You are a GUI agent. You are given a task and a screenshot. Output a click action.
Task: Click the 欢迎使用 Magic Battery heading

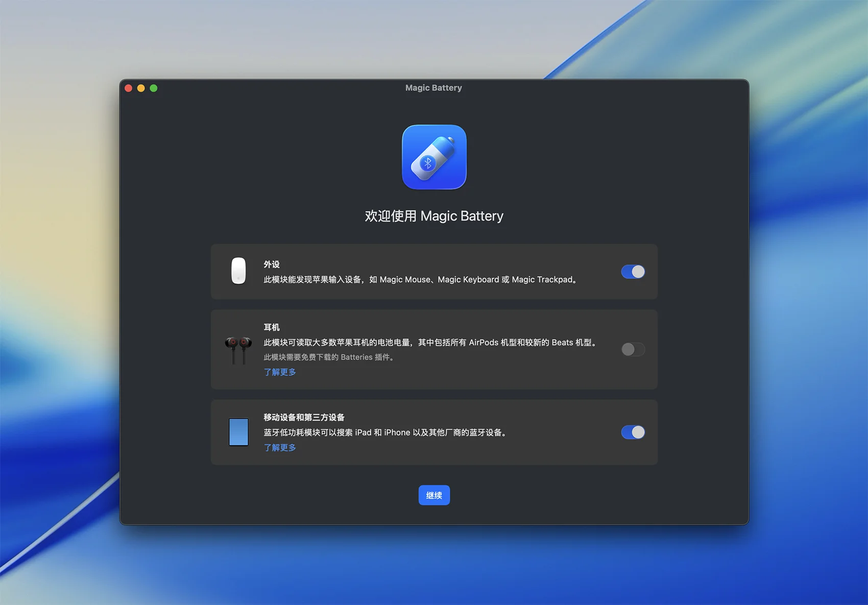tap(434, 216)
